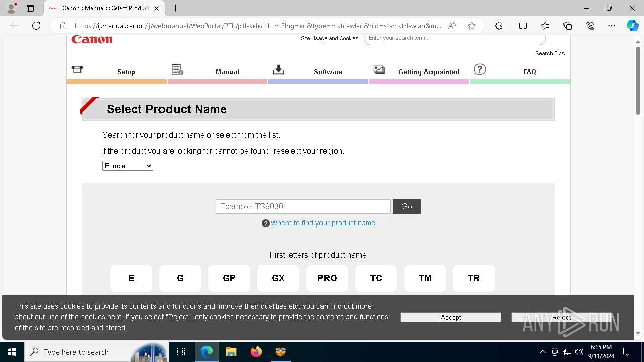Image resolution: width=644 pixels, height=362 pixels.
Task: Open Edge Settings and more menu
Action: coord(612,26)
